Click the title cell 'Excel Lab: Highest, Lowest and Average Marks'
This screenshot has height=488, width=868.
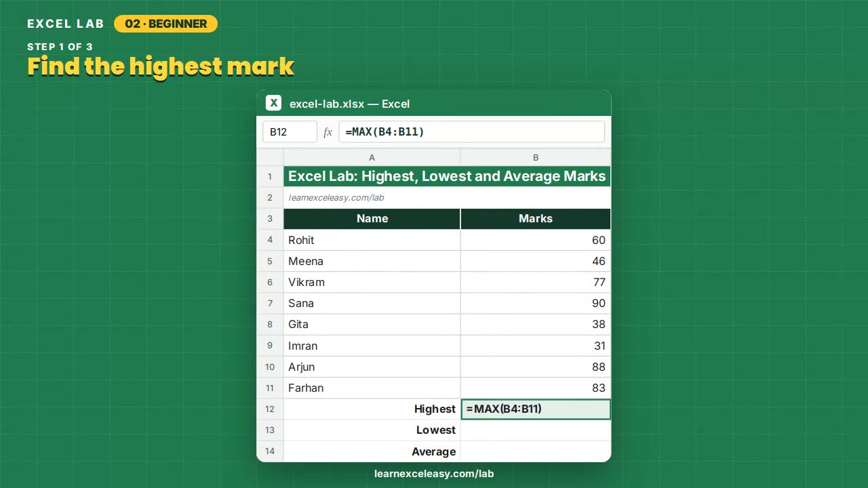coord(447,177)
